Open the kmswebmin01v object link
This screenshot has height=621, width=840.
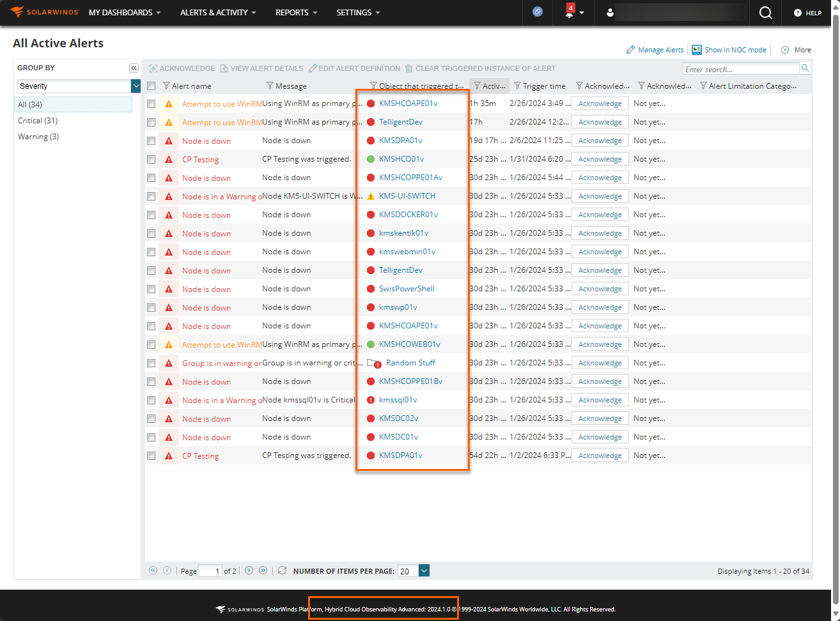[x=407, y=252]
